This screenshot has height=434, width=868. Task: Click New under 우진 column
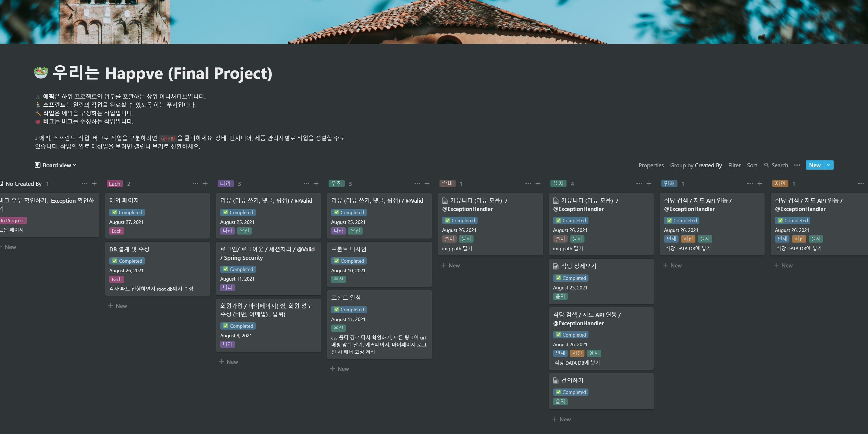339,369
